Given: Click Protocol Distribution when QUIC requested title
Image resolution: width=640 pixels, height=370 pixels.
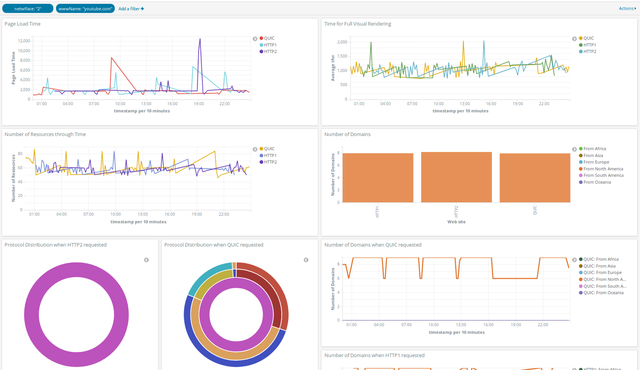Looking at the screenshot, I should click(x=214, y=245).
